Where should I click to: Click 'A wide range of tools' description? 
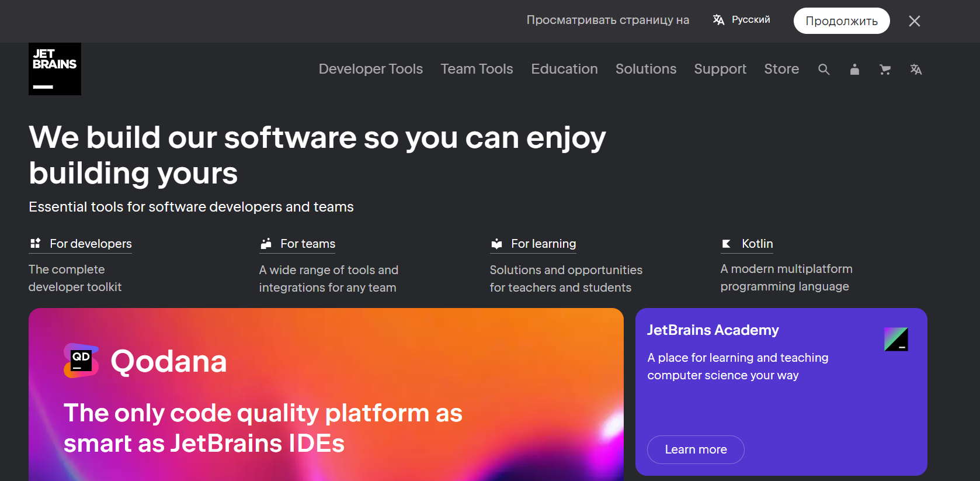pyautogui.click(x=329, y=279)
